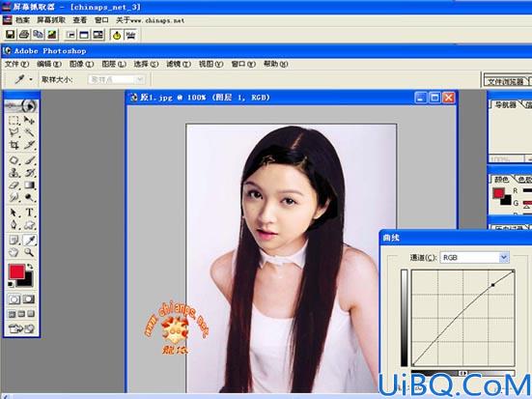This screenshot has height=399, width=532.
Task: Open Photoshop 图像 (Image) menu
Action: [x=81, y=64]
